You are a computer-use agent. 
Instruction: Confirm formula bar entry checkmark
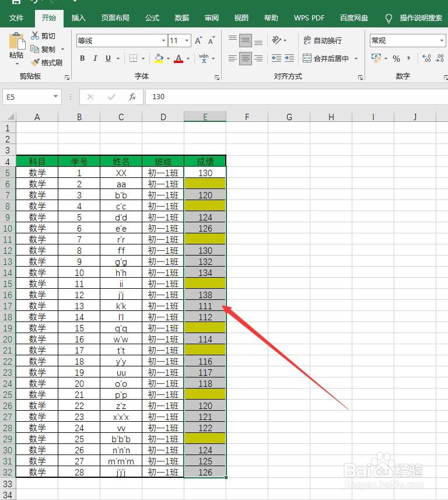tap(111, 97)
